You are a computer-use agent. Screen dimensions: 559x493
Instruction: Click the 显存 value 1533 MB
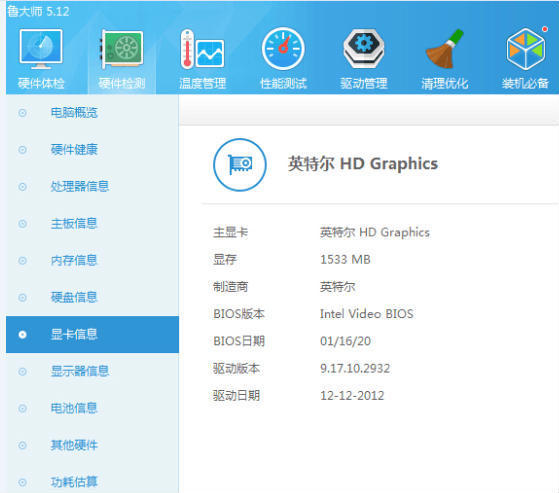tap(345, 260)
